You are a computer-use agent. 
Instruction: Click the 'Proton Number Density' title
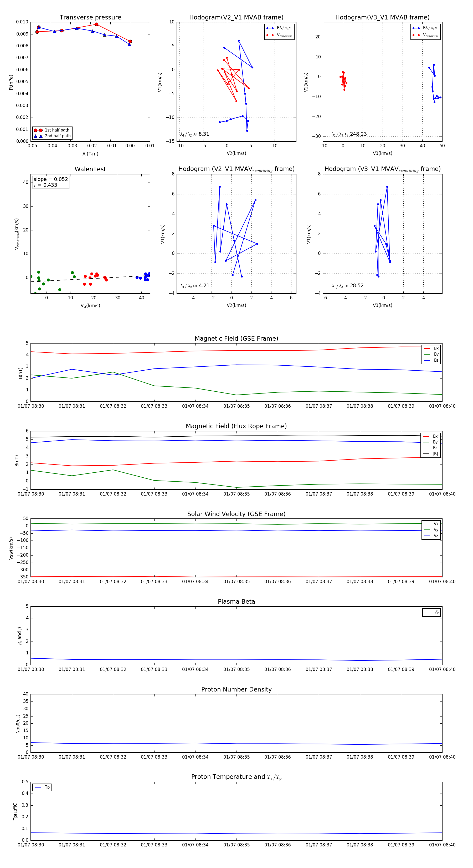236,689
